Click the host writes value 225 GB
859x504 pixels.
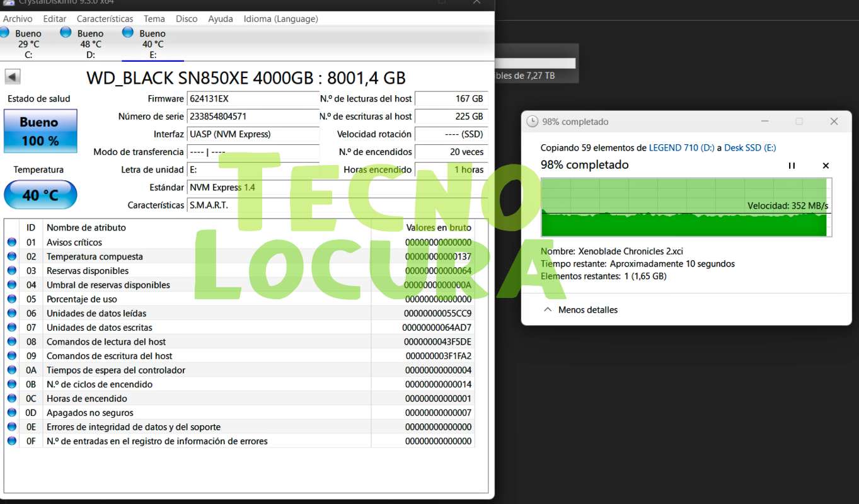click(451, 117)
